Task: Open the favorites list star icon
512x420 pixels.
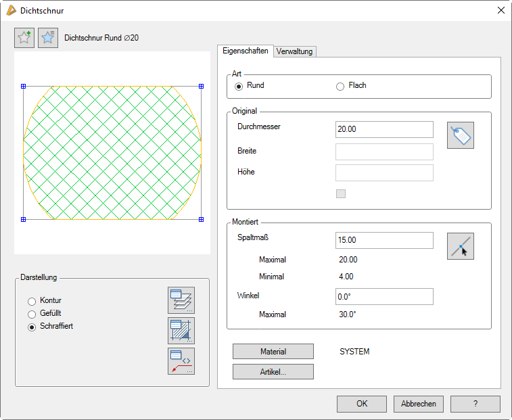Action: [x=48, y=38]
